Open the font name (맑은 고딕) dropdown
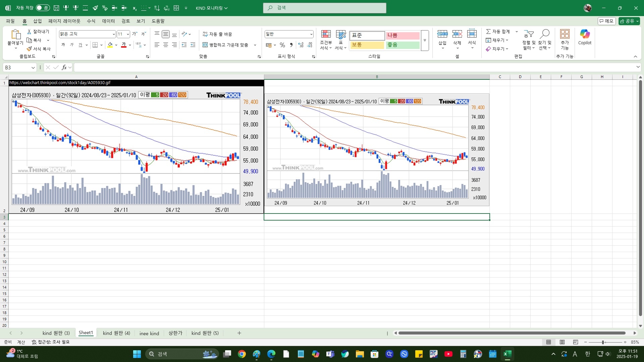The width and height of the screenshot is (644, 362). coord(114,34)
